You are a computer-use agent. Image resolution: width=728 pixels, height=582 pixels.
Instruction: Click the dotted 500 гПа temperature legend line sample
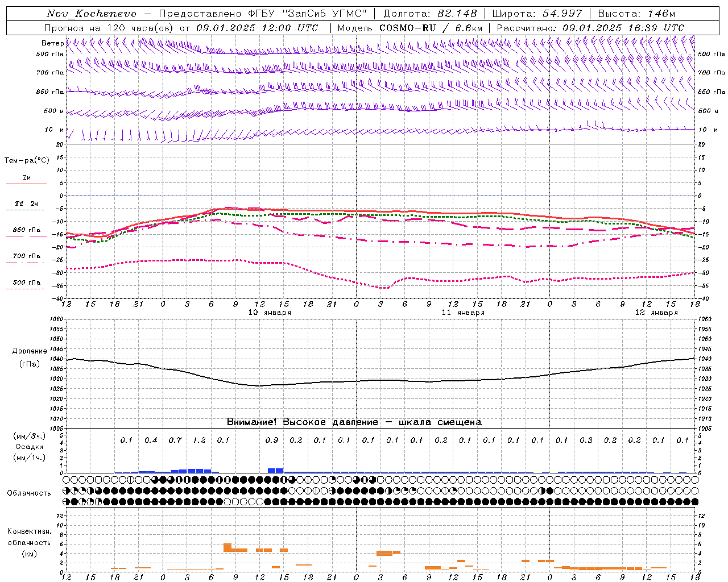point(26,289)
